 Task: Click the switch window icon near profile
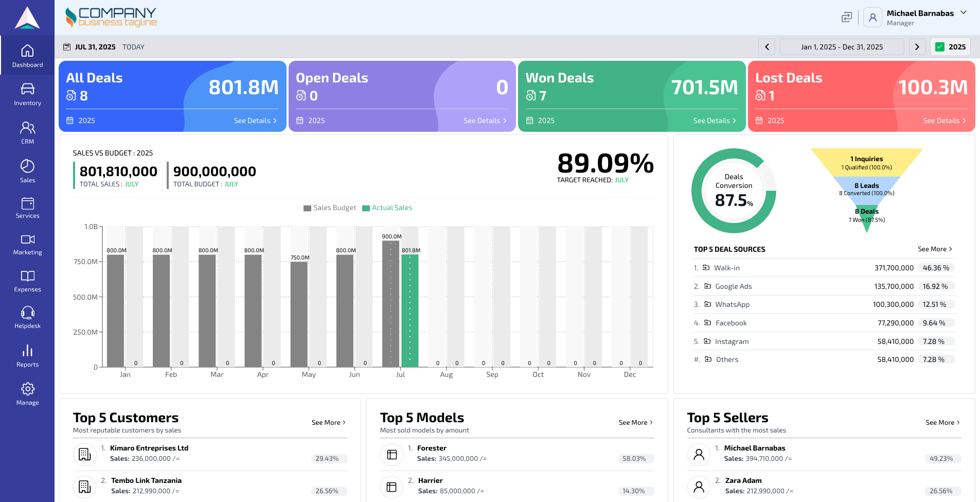[x=846, y=18]
